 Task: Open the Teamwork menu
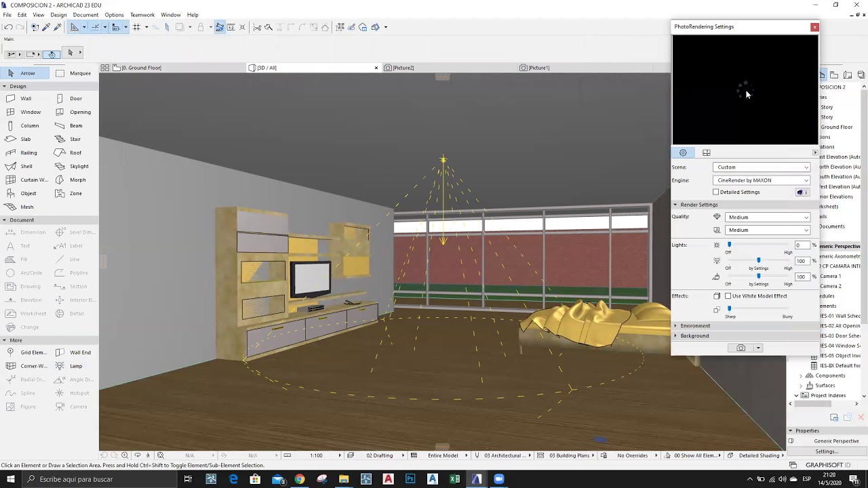pos(142,15)
